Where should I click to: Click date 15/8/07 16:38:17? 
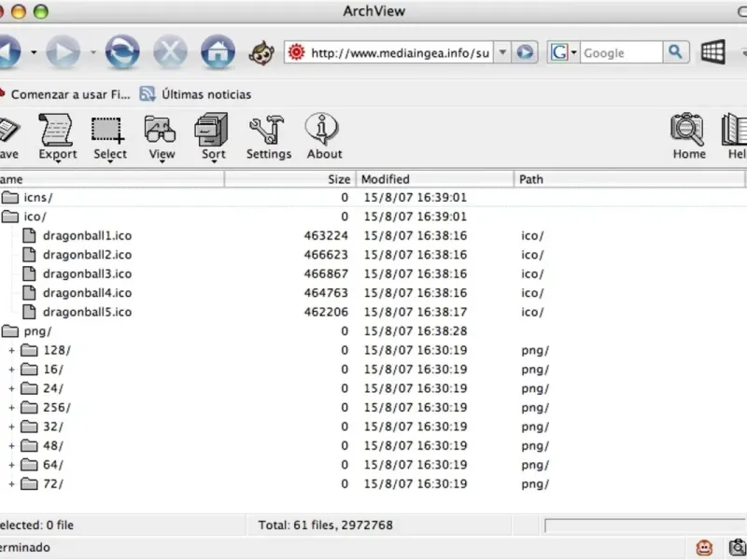click(416, 312)
